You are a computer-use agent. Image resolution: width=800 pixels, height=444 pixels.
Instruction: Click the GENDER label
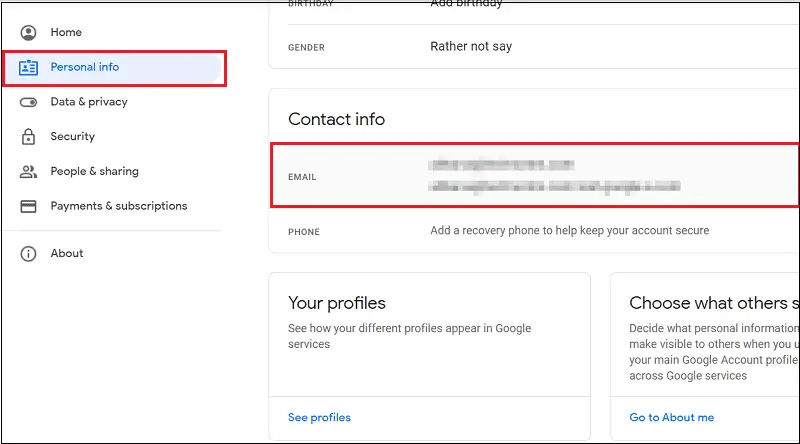[306, 48]
